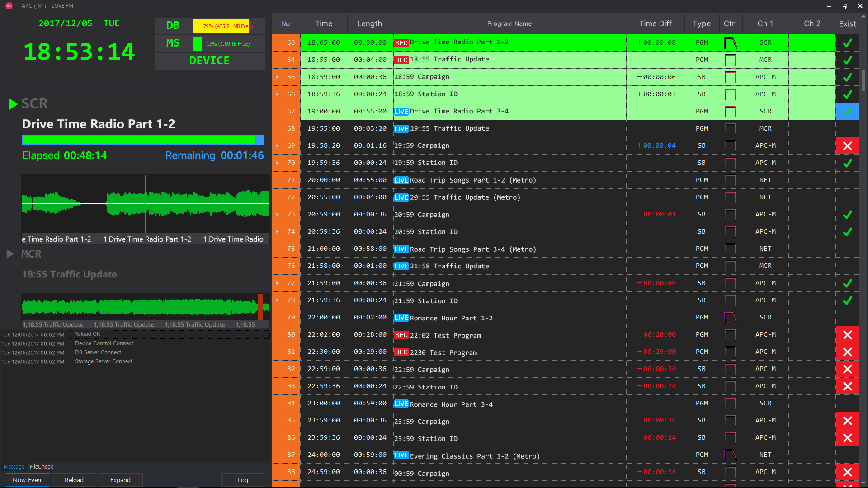Click red X exist icon on row 86

click(847, 438)
